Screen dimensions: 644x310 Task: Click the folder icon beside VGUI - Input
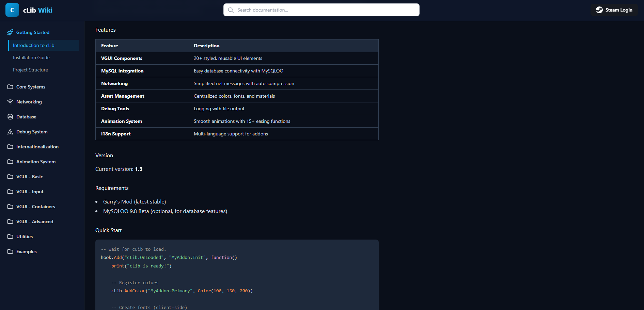tap(10, 192)
